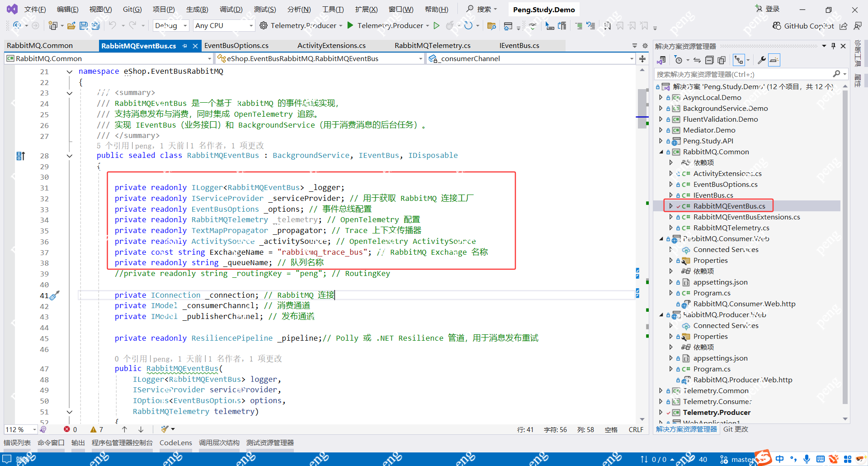
Task: Collapse the summary comment at line 23
Action: (x=70, y=93)
